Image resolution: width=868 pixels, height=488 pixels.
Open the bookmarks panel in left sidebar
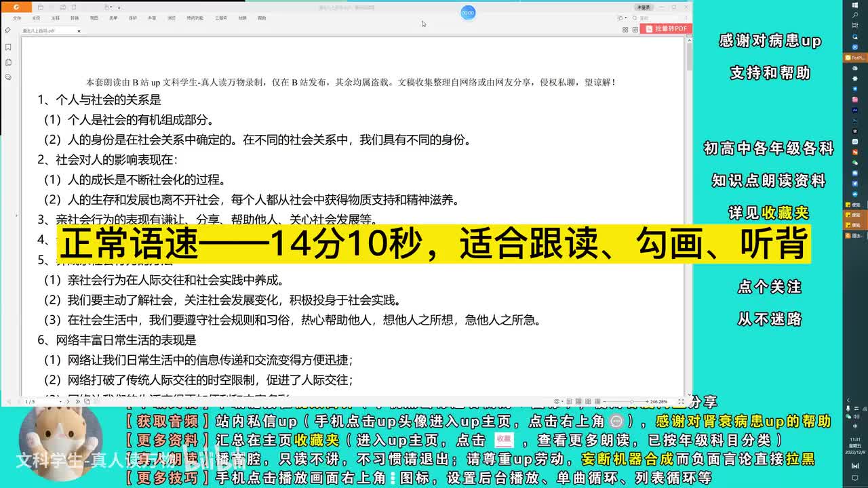[8, 47]
